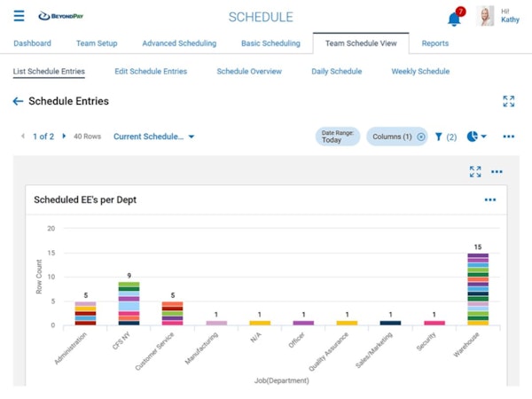Maximize the chart panel with expand icon
Image resolution: width=532 pixels, height=399 pixels.
point(475,171)
